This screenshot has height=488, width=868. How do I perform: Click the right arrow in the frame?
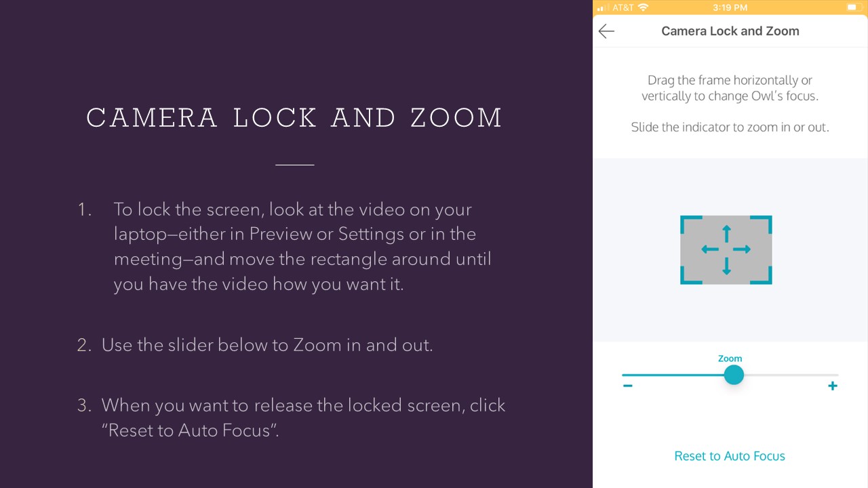(743, 249)
